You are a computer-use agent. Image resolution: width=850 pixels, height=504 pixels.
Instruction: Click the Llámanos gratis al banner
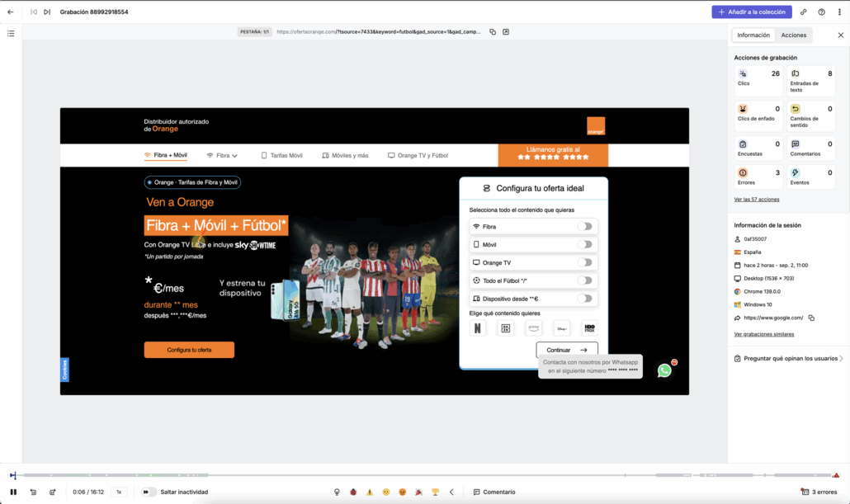(553, 154)
